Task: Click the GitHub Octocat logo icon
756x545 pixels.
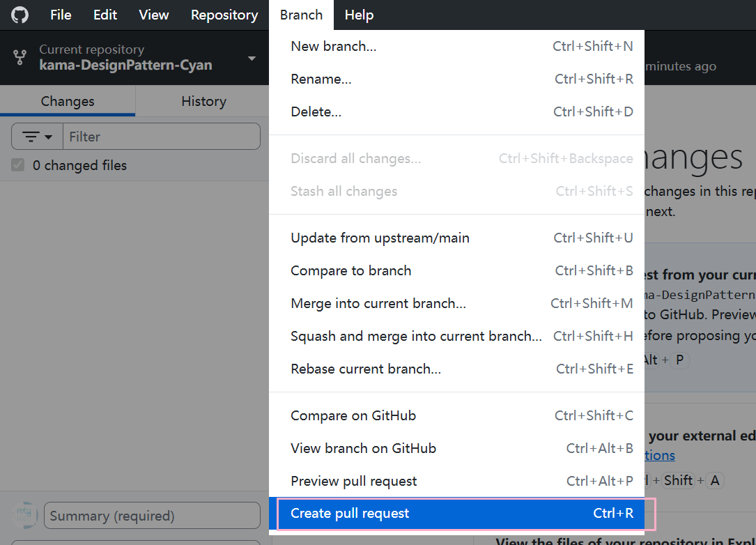Action: coord(20,15)
